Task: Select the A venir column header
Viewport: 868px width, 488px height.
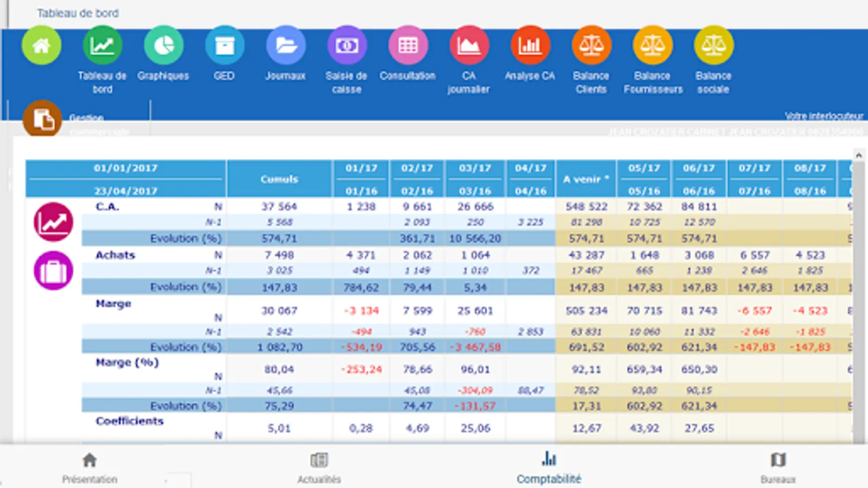Action: click(x=586, y=179)
